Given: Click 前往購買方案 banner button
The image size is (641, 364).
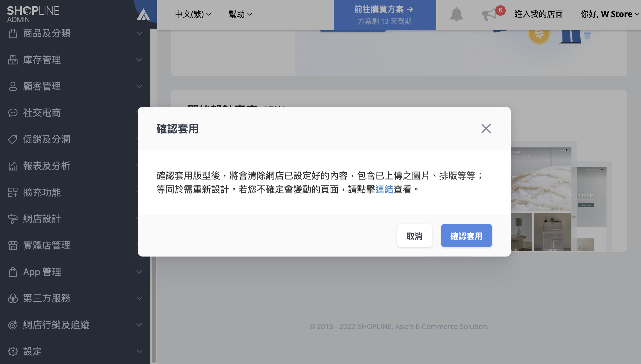Looking at the screenshot, I should [x=385, y=15].
